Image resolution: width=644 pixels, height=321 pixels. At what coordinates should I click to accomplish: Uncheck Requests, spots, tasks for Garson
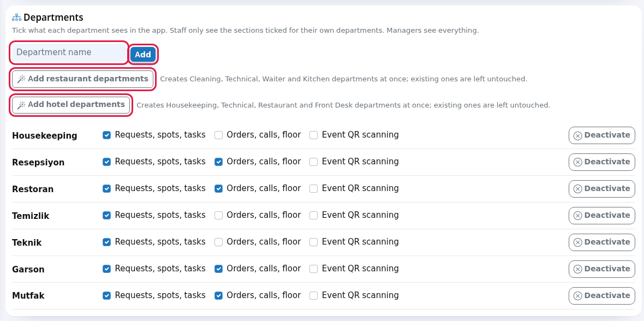pyautogui.click(x=107, y=269)
